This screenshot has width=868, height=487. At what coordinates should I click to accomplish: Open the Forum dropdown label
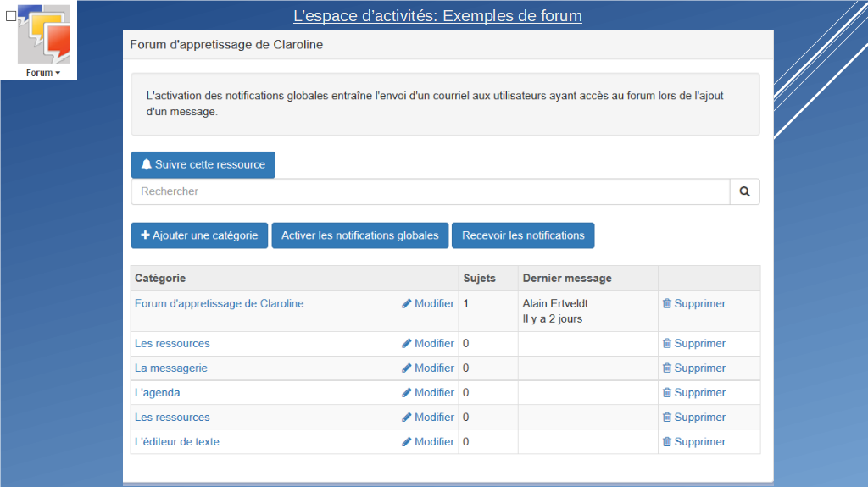43,73
